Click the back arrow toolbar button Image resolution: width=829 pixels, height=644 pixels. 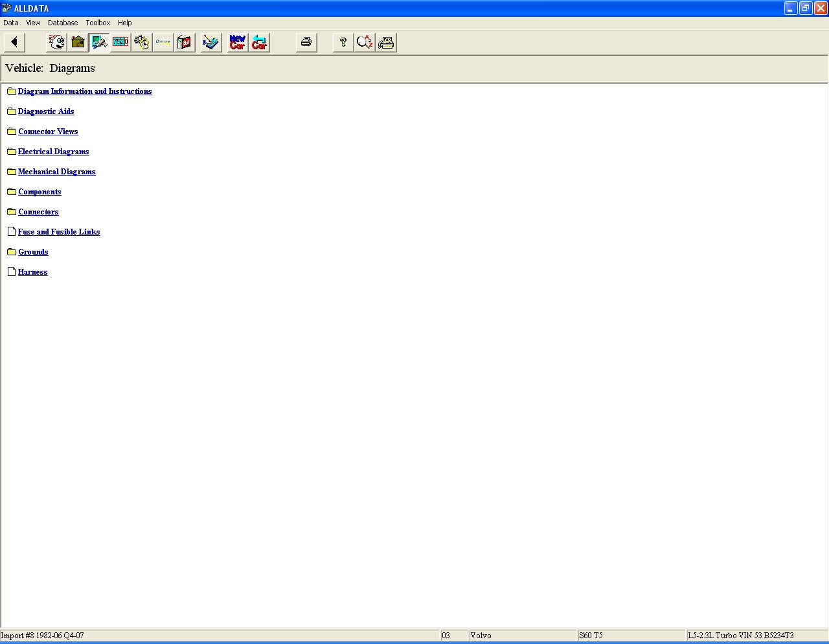pos(14,43)
